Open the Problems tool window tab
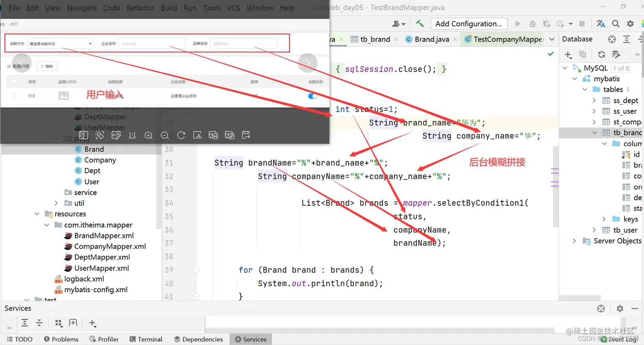 [x=61, y=339]
